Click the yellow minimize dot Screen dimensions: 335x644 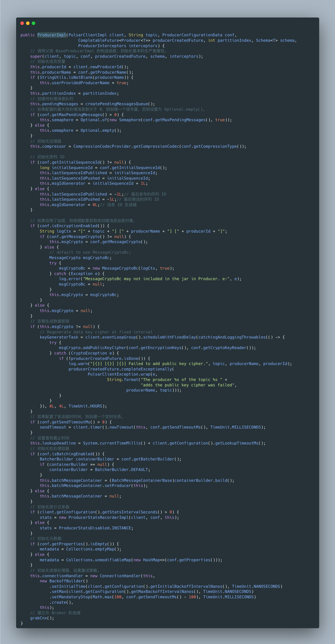click(28, 23)
